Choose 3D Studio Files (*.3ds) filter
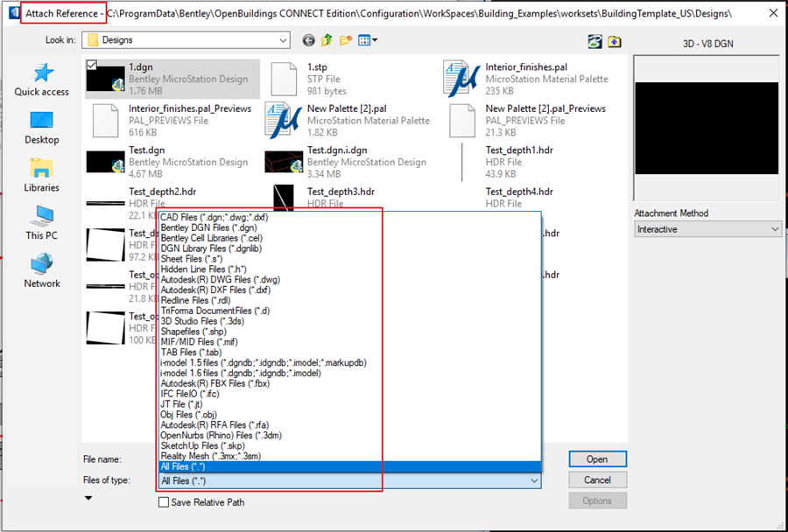 [x=349, y=321]
